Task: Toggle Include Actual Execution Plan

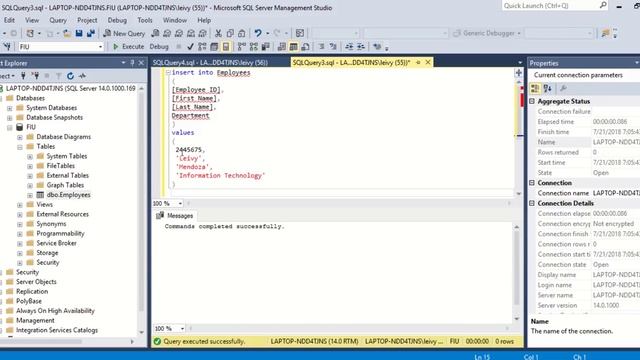Action: point(241,47)
